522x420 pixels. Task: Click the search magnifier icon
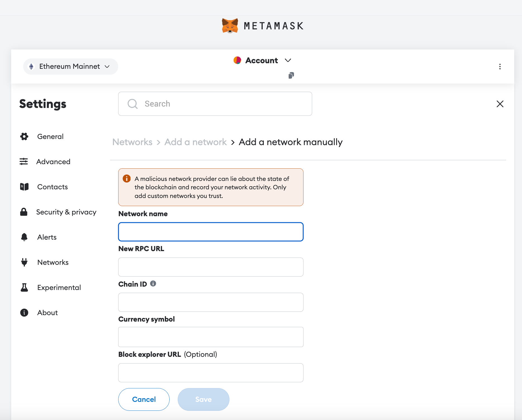132,104
